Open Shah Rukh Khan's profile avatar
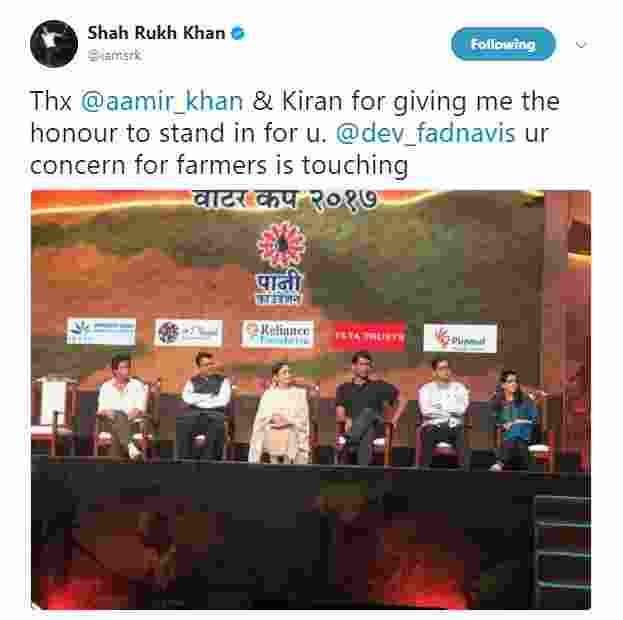The height and width of the screenshot is (620, 623). pos(54,44)
